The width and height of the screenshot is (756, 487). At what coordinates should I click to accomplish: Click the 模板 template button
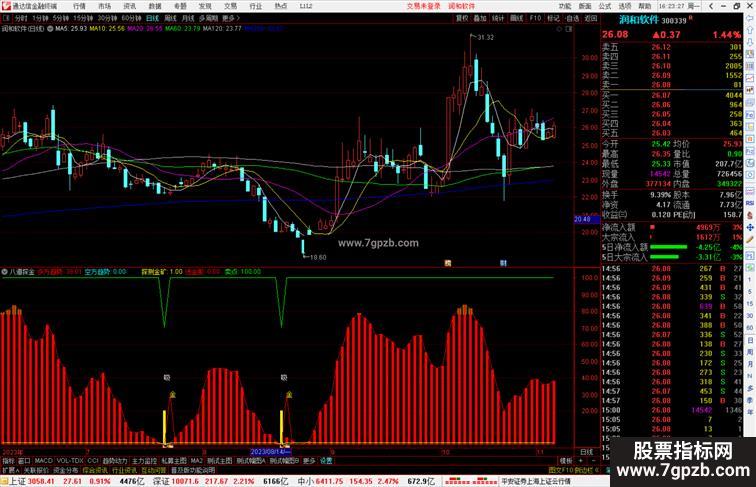(x=566, y=461)
